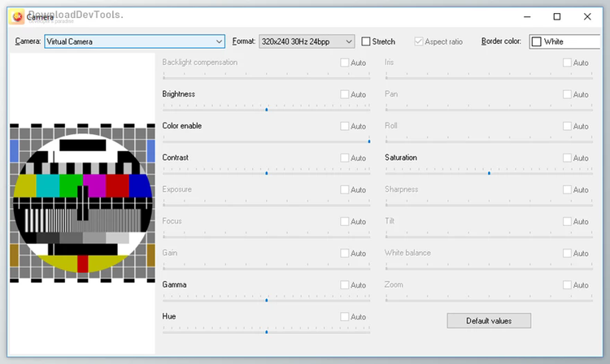Click the Default values button
The image size is (610, 364).
(x=489, y=321)
